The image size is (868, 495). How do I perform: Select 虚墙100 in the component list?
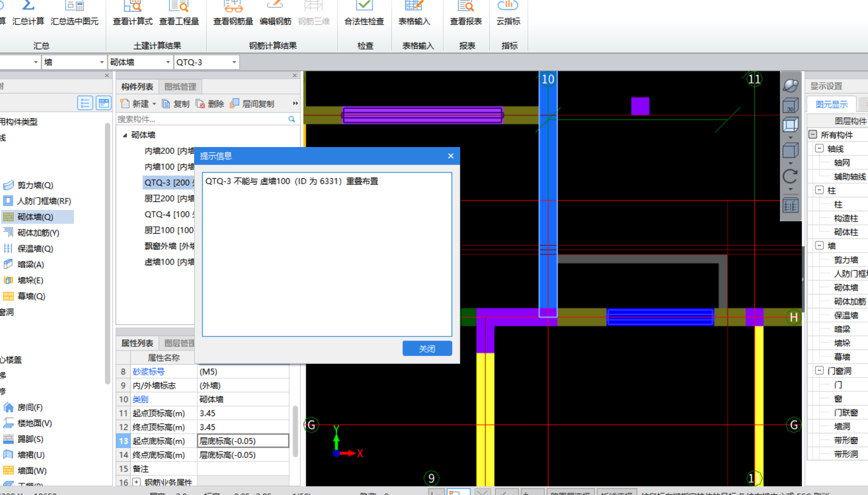(x=169, y=262)
